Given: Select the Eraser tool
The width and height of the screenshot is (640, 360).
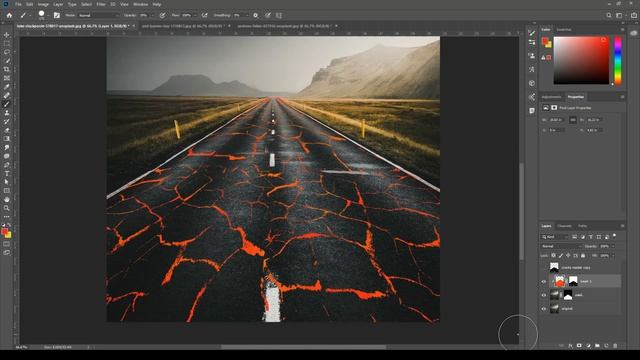Looking at the screenshot, I should (x=7, y=130).
